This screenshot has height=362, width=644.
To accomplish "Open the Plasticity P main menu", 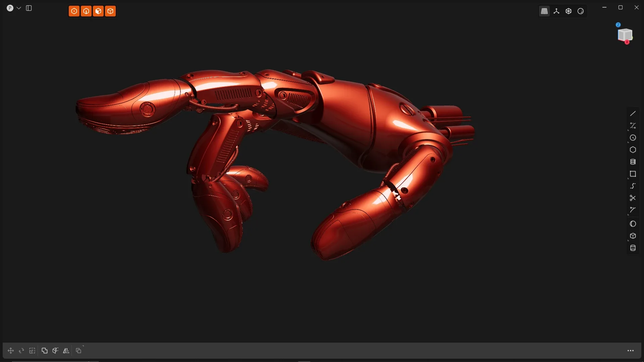I will (10, 8).
